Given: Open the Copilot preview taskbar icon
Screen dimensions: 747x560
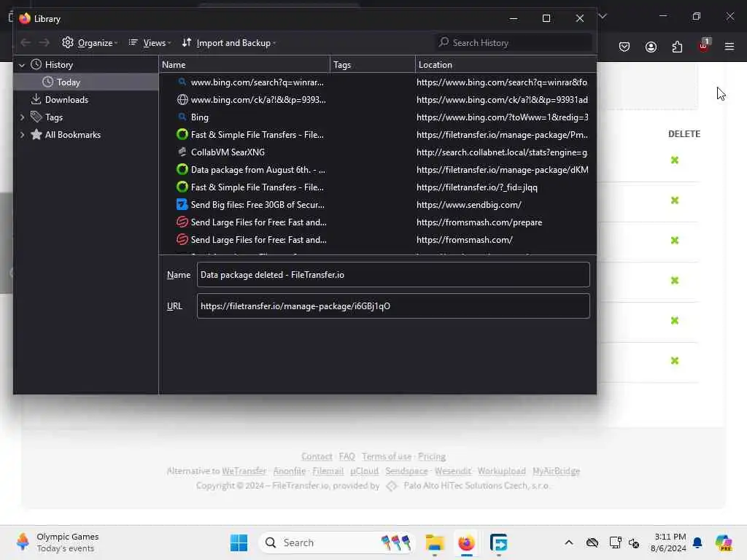Looking at the screenshot, I should [x=724, y=542].
